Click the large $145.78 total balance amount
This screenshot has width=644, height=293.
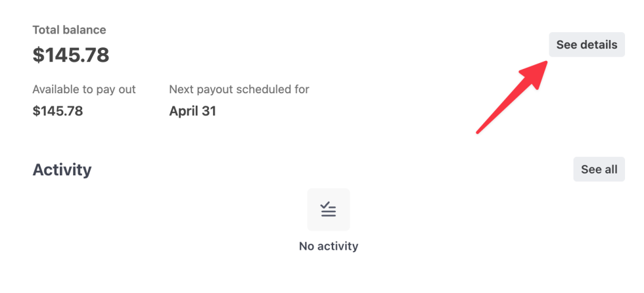[71, 55]
